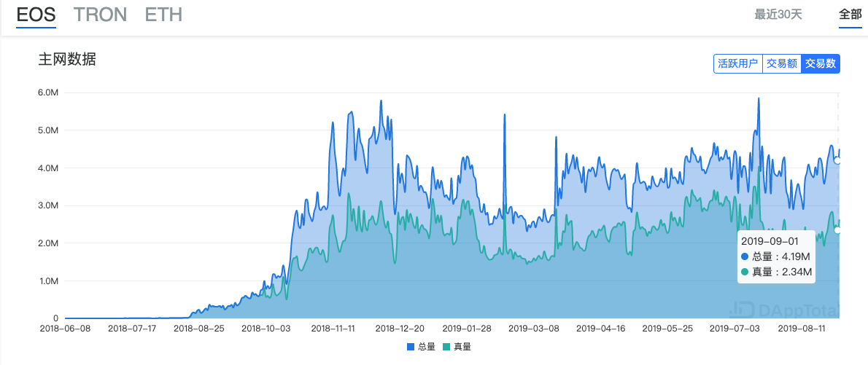868x365 pixels.
Task: Click the 总量 data point marker on chart
Action: pos(837,160)
